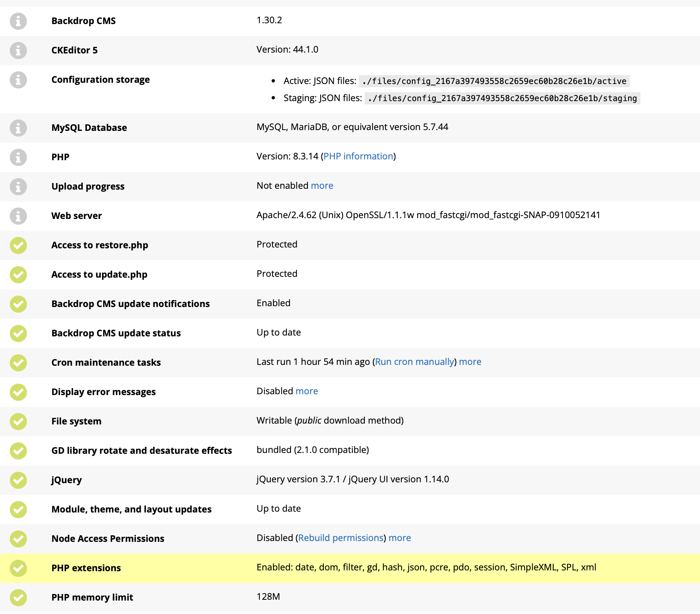Click the 128M memory limit value
Image resolution: width=700 pixels, height=614 pixels.
268,597
